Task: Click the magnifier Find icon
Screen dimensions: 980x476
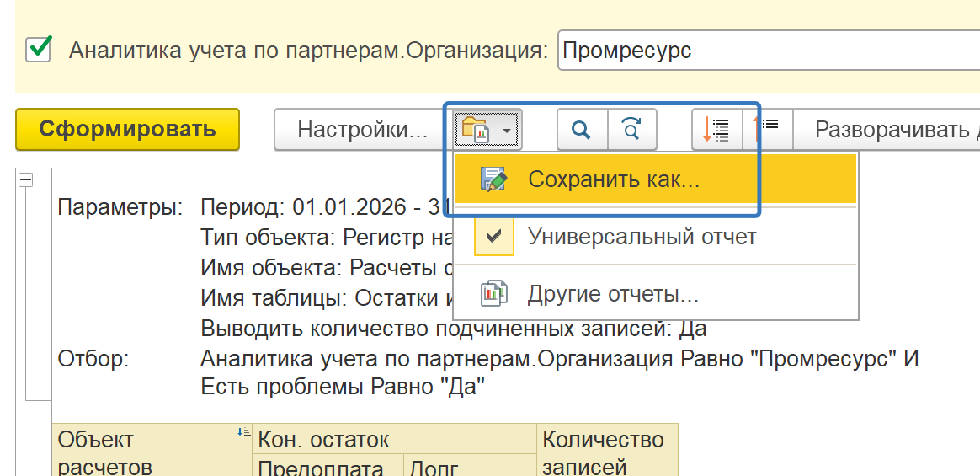Action: pos(582,130)
